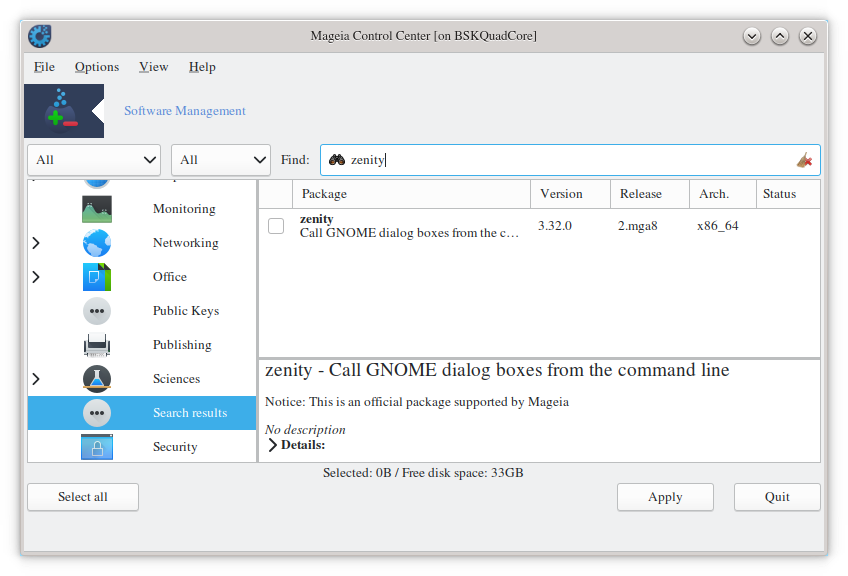Sort by Arch. column header

click(x=723, y=194)
